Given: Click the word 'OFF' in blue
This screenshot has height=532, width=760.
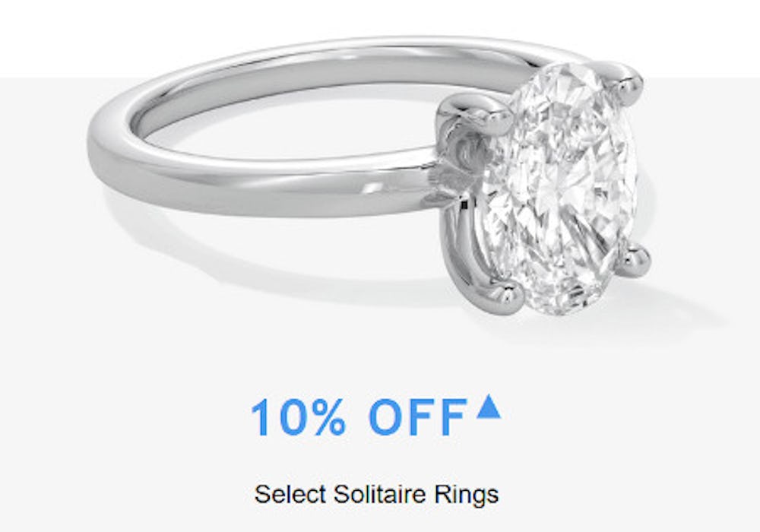Looking at the screenshot, I should 418,416.
